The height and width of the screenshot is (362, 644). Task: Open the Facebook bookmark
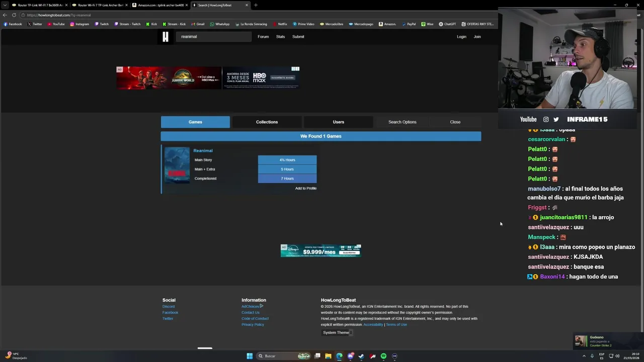point(13,24)
